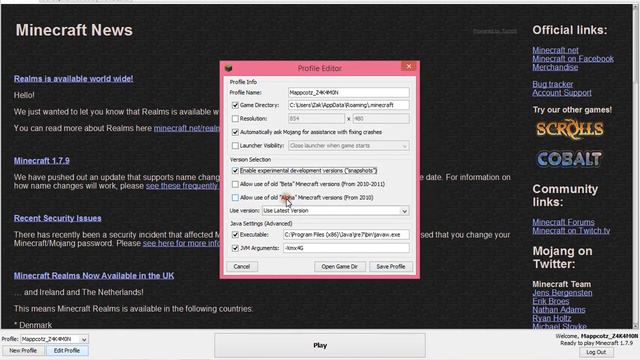Open the Minecraft on Facebook link
The width and height of the screenshot is (640, 360).
coord(573,59)
